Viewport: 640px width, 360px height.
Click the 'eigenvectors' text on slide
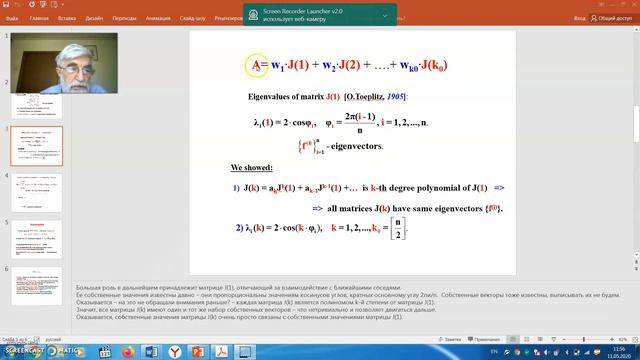pos(356,146)
